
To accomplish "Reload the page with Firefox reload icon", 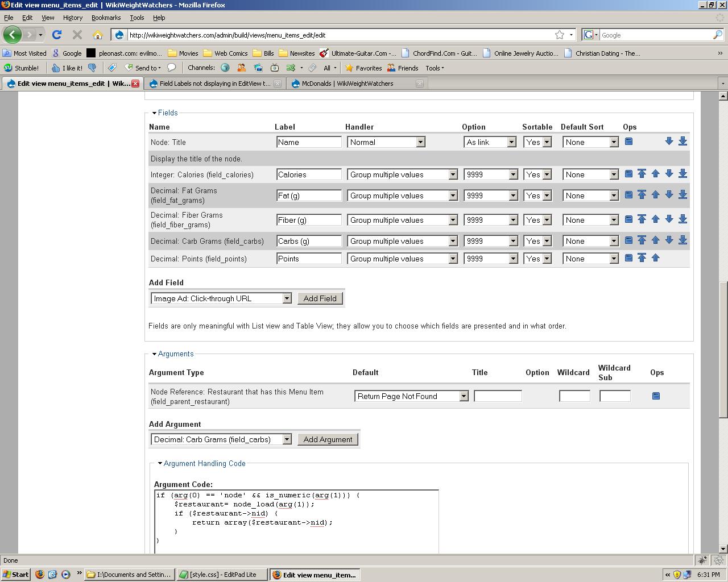I will tap(56, 35).
